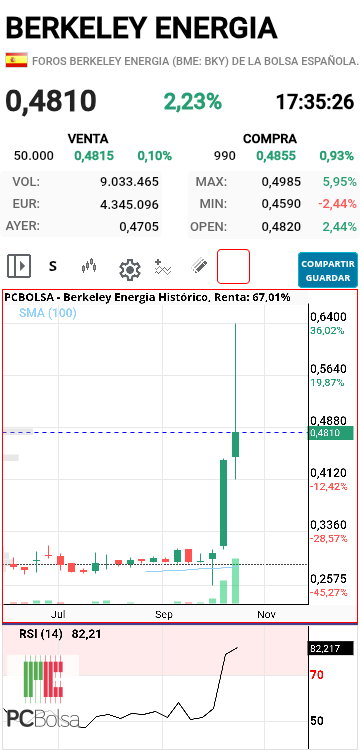
Task: Change chart type with candlestick icon
Action: point(89,266)
